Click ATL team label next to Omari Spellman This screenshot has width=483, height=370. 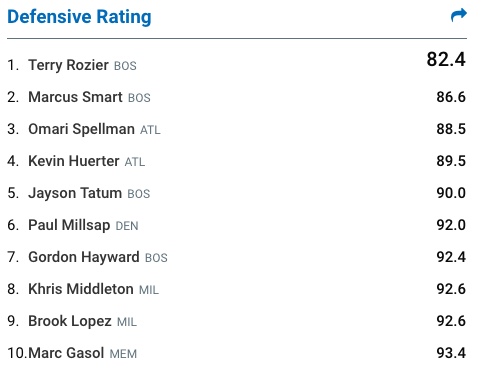(150, 130)
